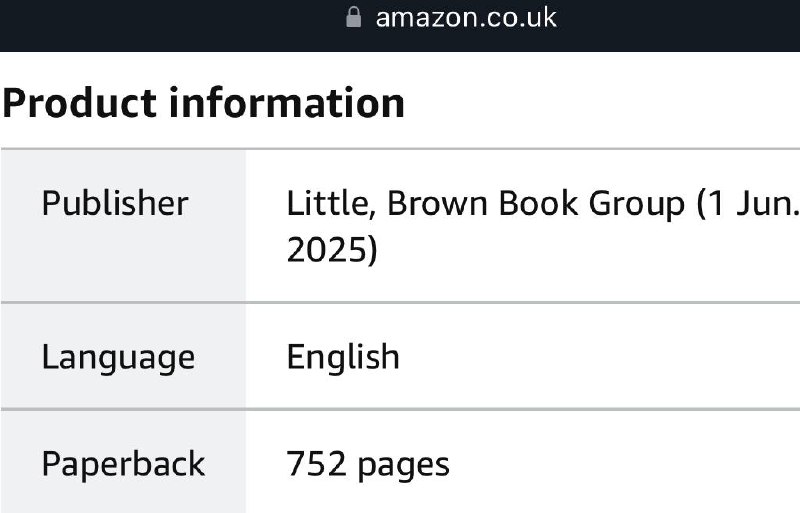Select the amazon.co.uk address text
This screenshot has height=513, width=800.
466,18
